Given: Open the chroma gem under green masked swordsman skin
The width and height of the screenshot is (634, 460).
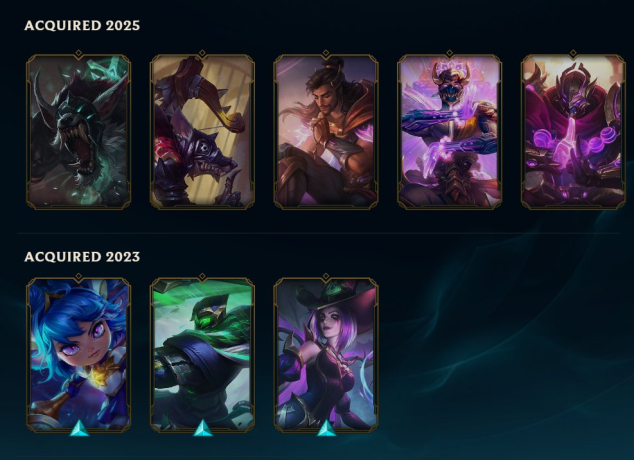Looking at the screenshot, I should (x=203, y=428).
